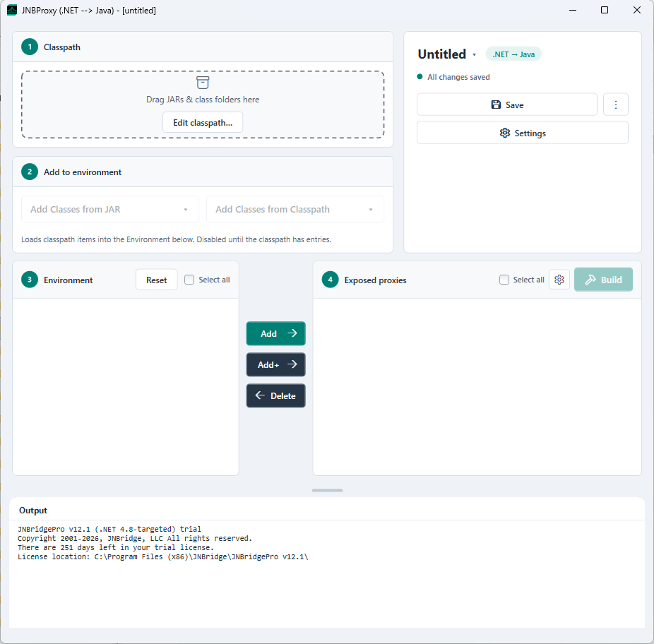Click the Output panel heading
The height and width of the screenshot is (644, 654).
click(33, 510)
